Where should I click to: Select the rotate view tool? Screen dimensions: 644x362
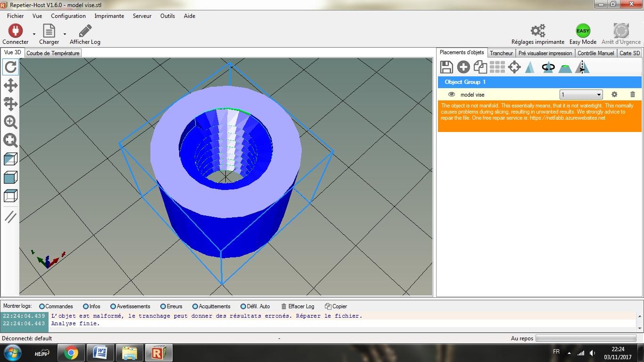(10, 67)
